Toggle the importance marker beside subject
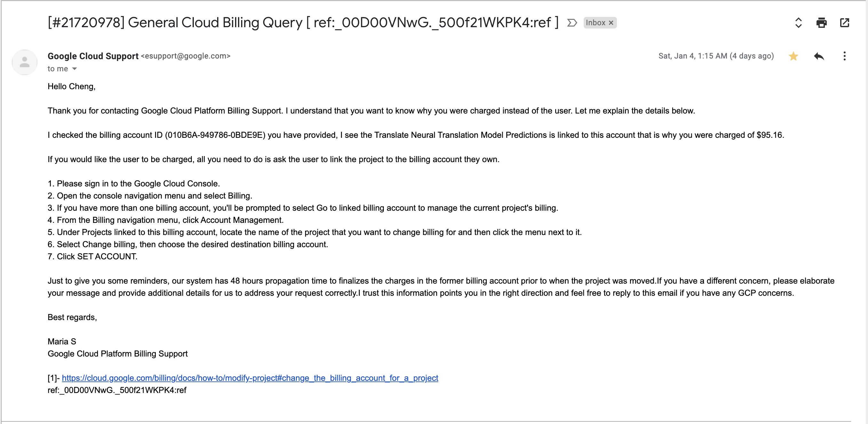This screenshot has width=868, height=424. (572, 23)
